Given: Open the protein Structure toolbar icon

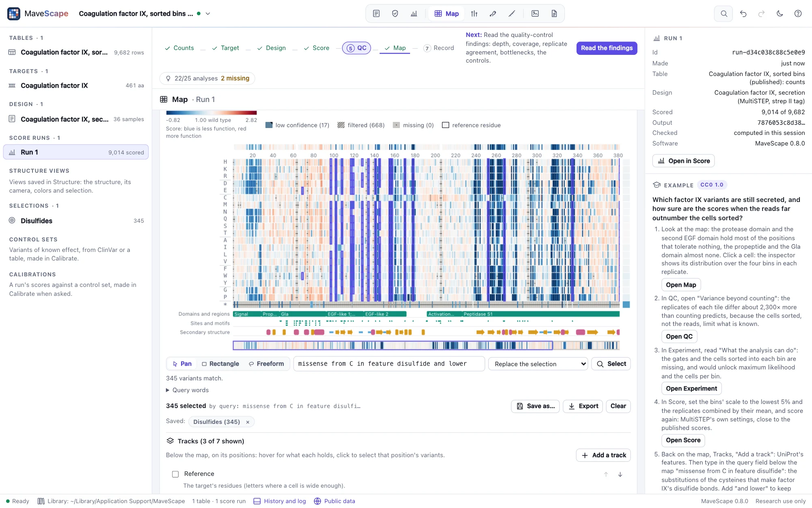Looking at the screenshot, I should pyautogui.click(x=493, y=13).
